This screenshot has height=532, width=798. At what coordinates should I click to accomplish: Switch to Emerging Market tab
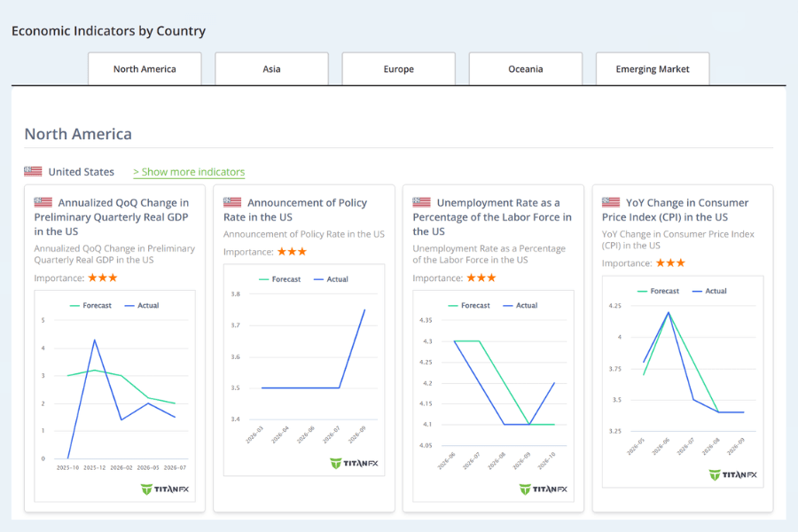653,69
